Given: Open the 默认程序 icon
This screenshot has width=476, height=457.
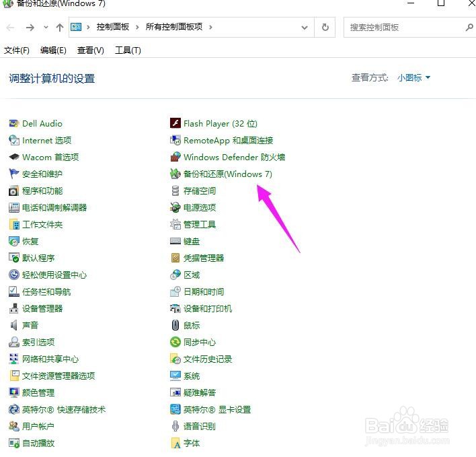Looking at the screenshot, I should click(x=13, y=258).
